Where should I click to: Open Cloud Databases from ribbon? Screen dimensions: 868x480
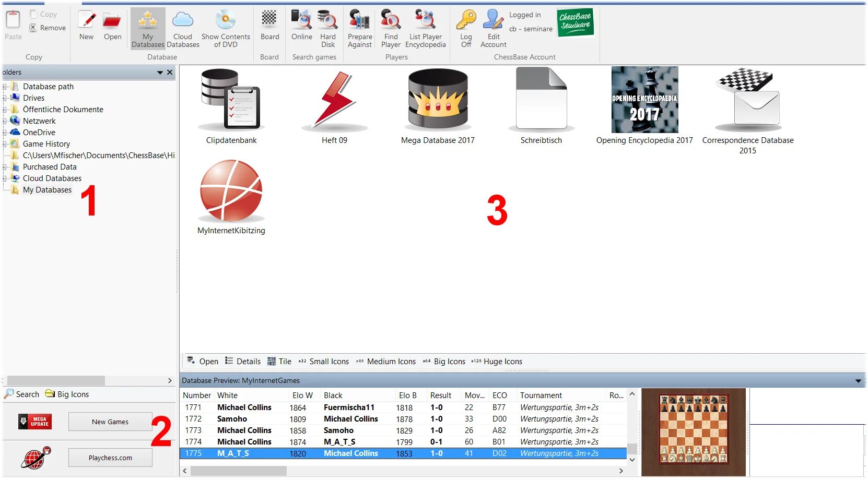pyautogui.click(x=183, y=28)
